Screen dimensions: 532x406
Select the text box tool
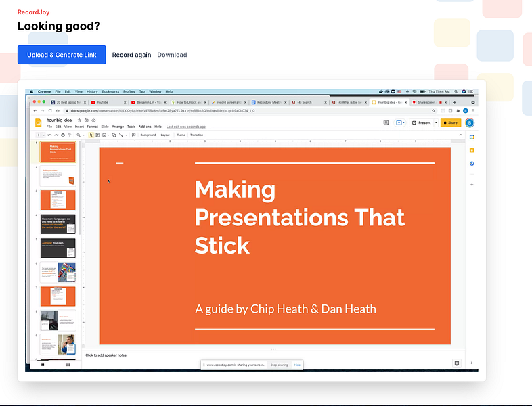[97, 135]
